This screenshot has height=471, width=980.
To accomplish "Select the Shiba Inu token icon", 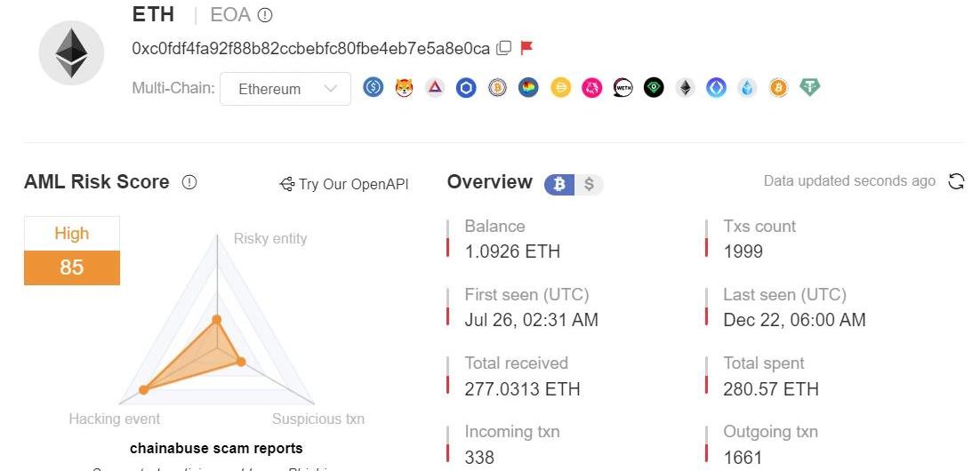I will point(404,88).
